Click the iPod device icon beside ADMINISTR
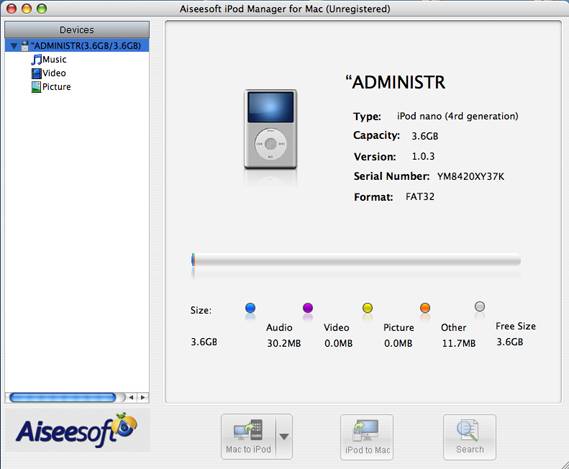569x469 pixels. coord(25,46)
